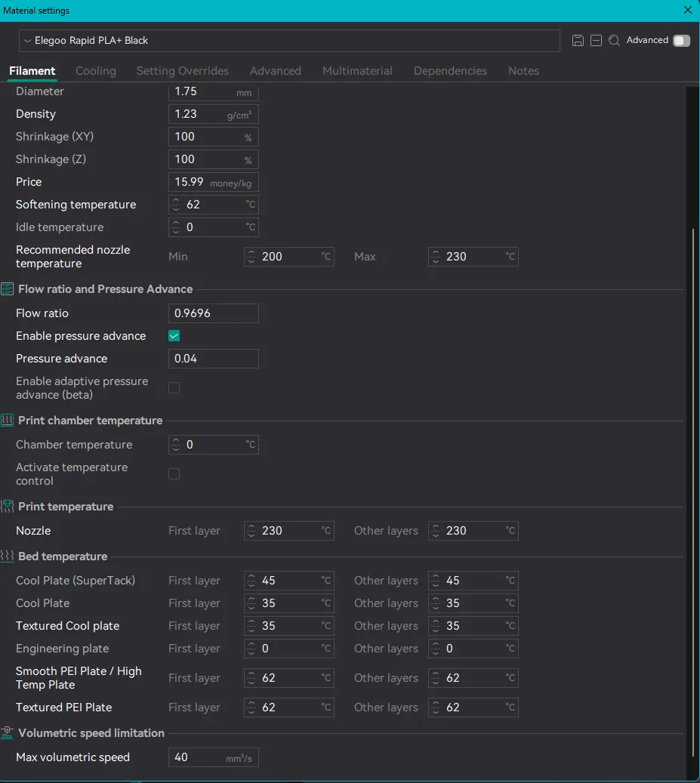Click the Volumetric speed limitation section icon

pos(7,733)
